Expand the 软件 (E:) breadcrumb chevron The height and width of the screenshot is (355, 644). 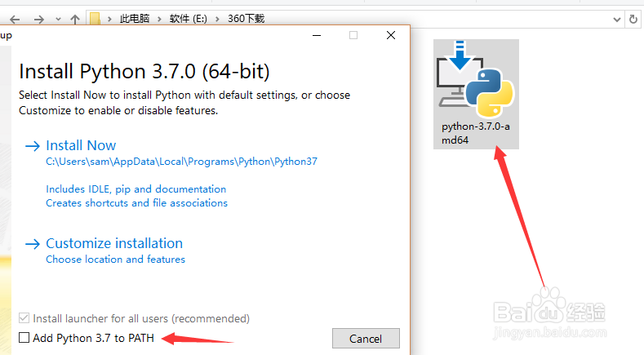tap(222, 18)
